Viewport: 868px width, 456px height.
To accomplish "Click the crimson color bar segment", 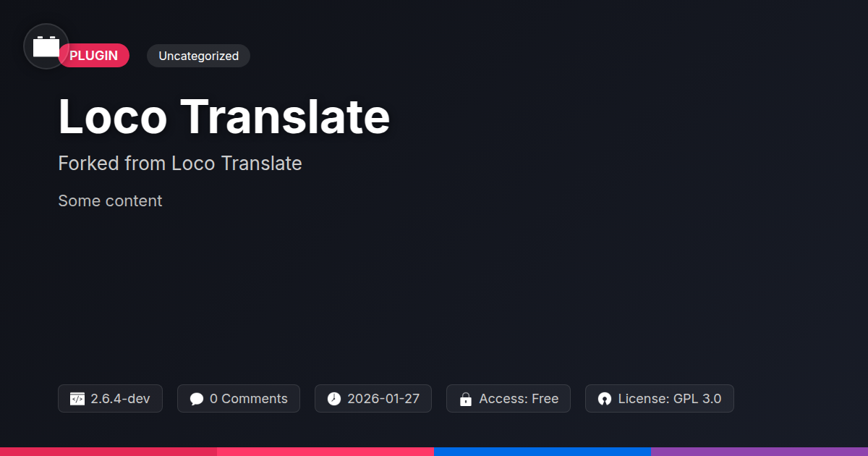I will (109, 452).
